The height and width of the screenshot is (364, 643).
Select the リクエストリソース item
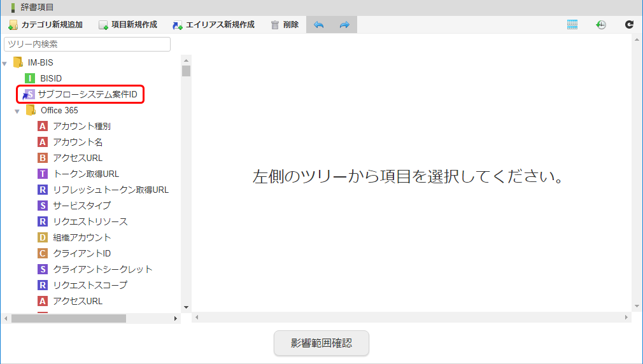tap(90, 221)
